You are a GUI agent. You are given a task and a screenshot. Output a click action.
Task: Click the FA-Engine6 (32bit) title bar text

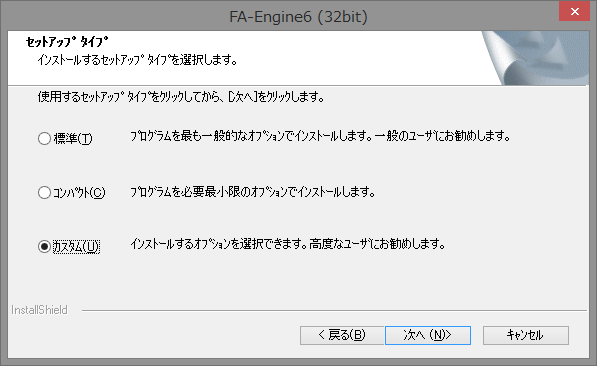point(298,17)
